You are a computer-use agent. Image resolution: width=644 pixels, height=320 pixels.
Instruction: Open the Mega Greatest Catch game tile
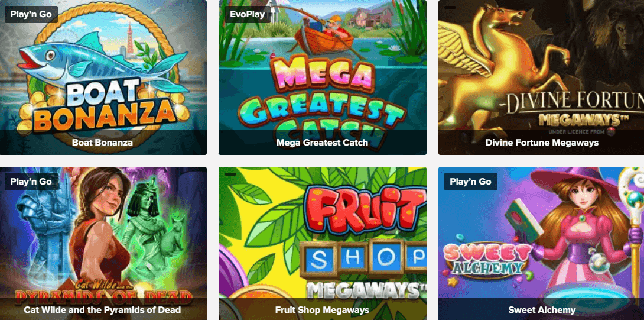coord(323,77)
